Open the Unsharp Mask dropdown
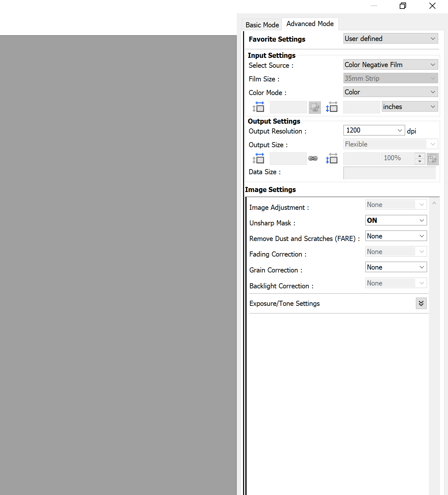Viewport: 448px width, 495px height. pyautogui.click(x=396, y=220)
